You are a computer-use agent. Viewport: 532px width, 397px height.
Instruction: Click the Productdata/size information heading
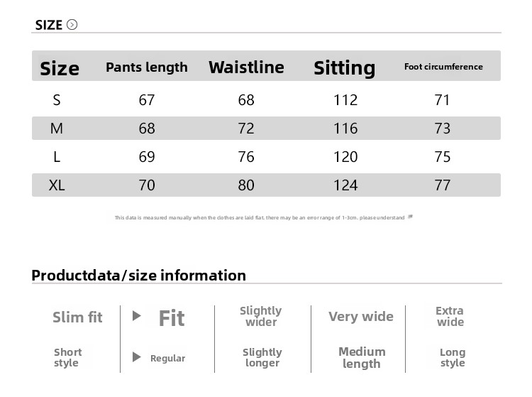pyautogui.click(x=139, y=275)
